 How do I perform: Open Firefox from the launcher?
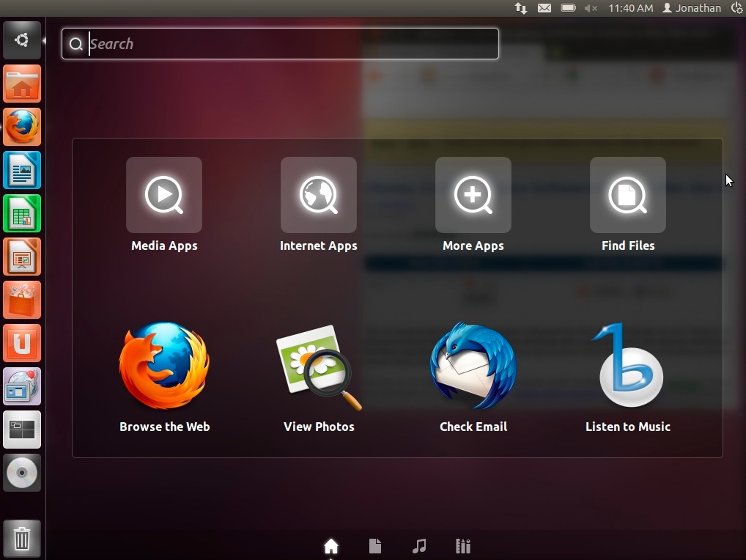point(22,126)
